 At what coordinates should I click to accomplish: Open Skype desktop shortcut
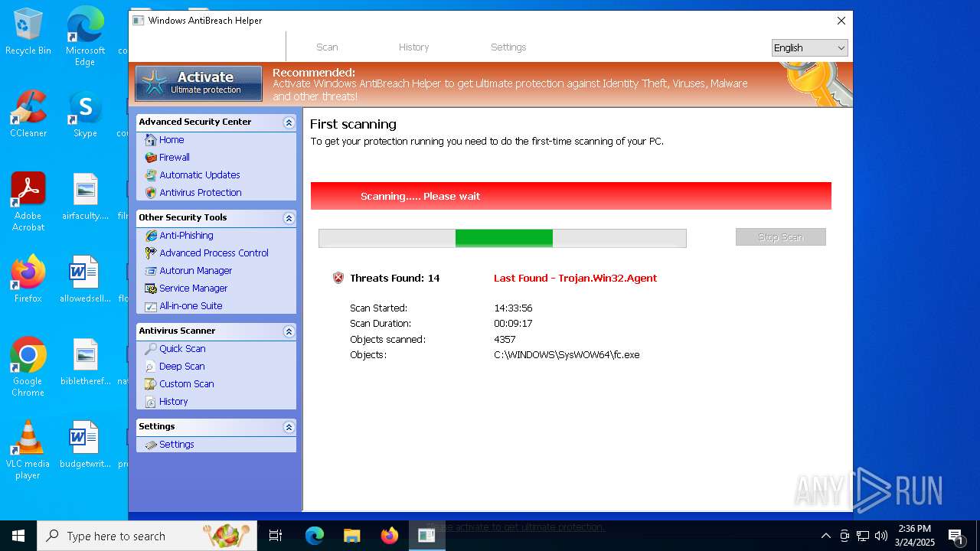85,115
